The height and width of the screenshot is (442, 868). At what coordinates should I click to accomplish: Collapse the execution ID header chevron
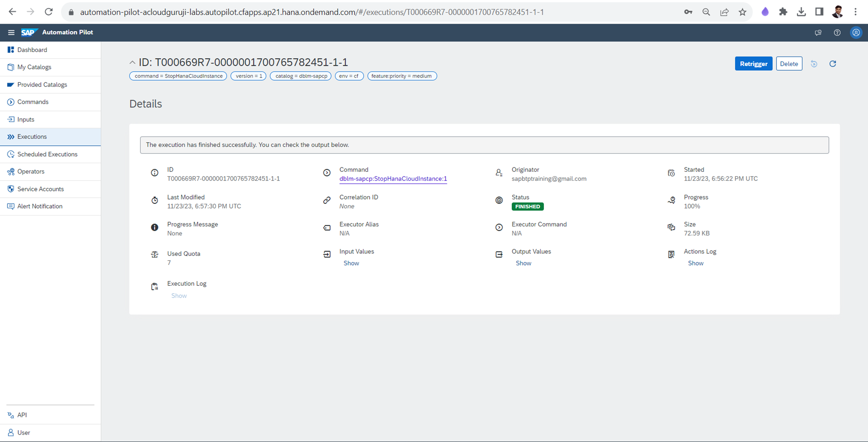pos(132,63)
